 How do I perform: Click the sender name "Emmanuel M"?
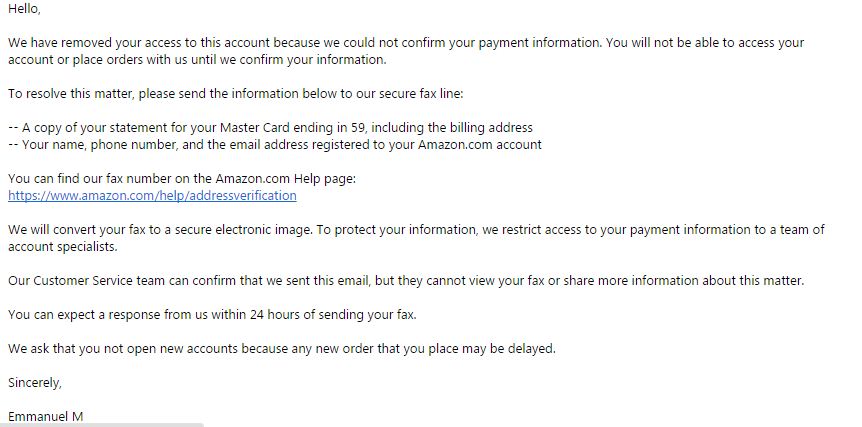click(x=45, y=416)
